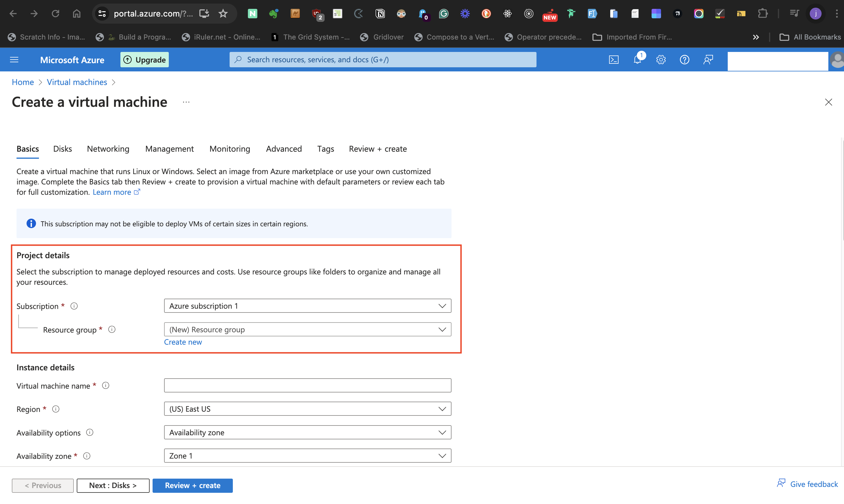Open the Availability zone dropdown
Viewport: 844px width, 504px height.
(x=307, y=456)
